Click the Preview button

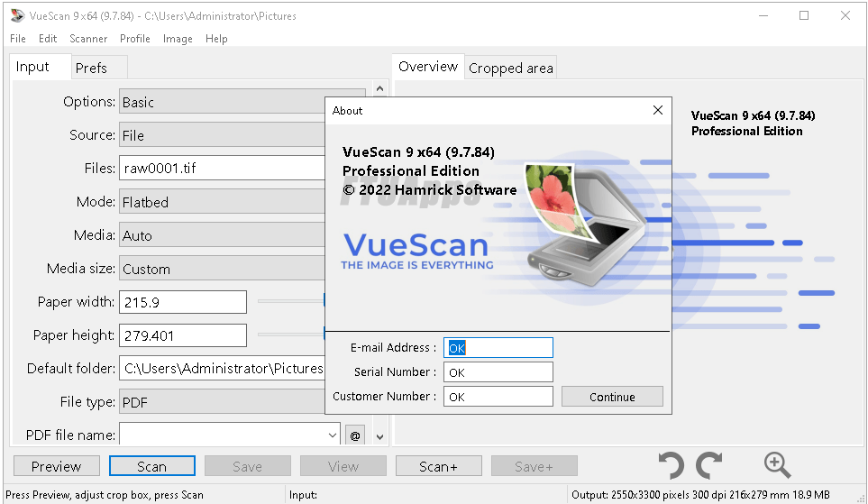[x=57, y=466]
